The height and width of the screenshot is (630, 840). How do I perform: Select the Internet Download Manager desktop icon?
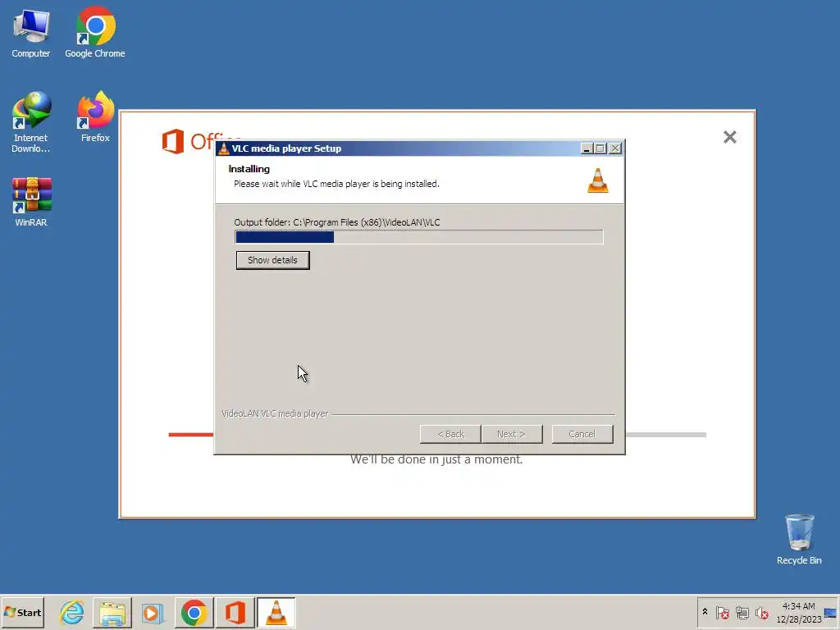pos(31,123)
